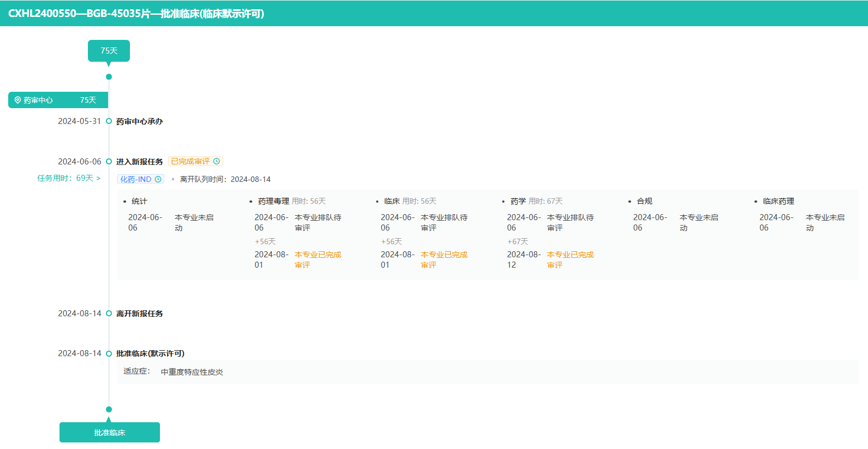Expand the 任务用时:69天 details arrow
868x449 pixels.
pyautogui.click(x=98, y=179)
